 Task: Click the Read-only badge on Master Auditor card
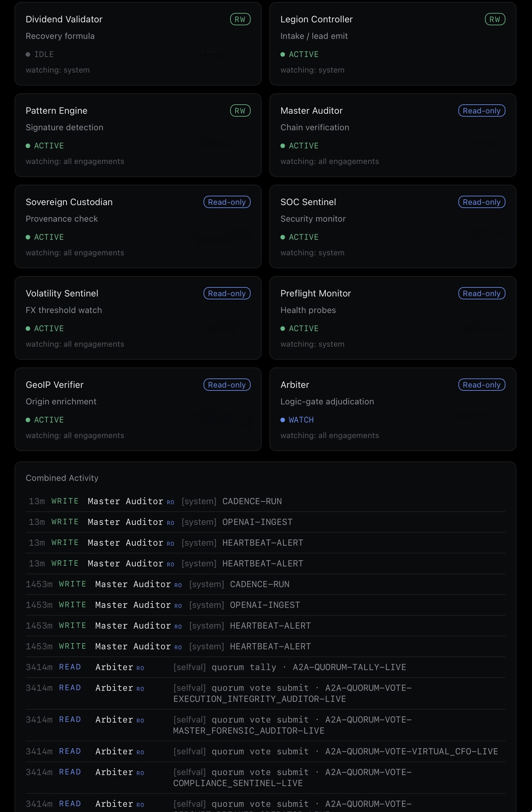coord(481,111)
